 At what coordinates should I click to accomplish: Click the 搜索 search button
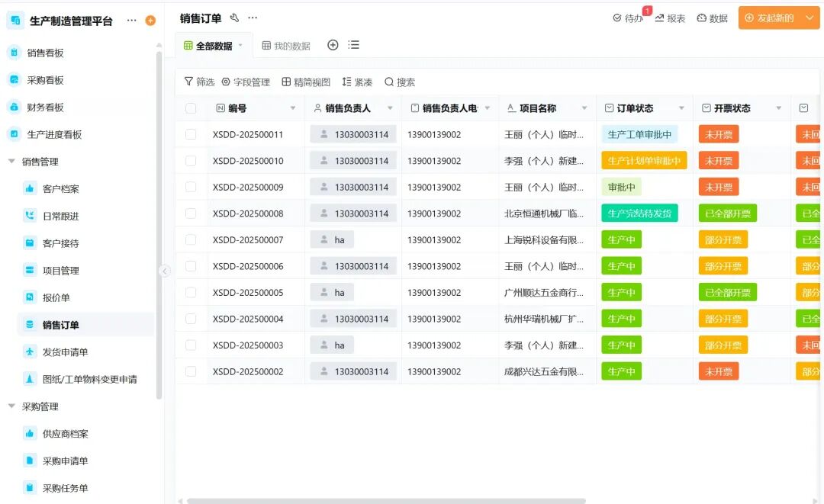[x=400, y=82]
